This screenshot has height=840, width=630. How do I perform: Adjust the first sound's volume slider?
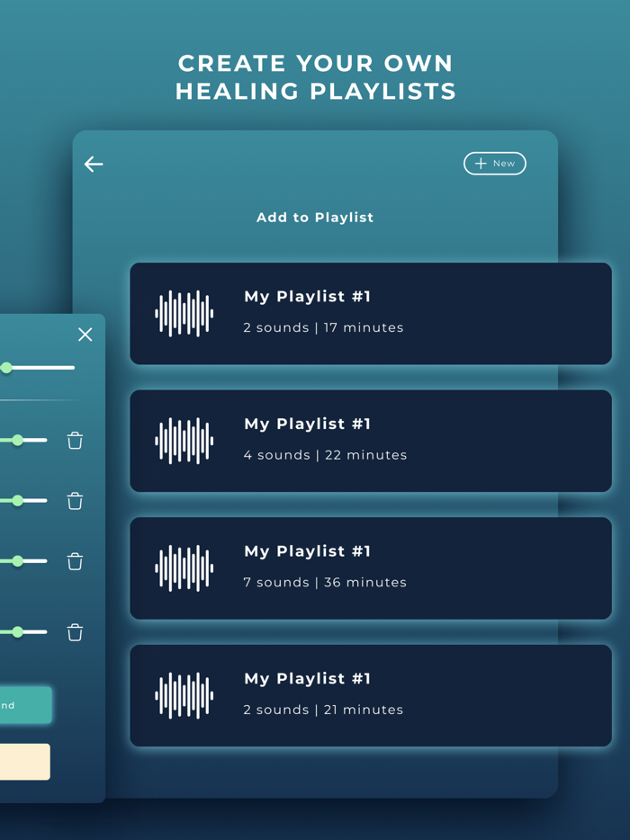click(x=23, y=441)
